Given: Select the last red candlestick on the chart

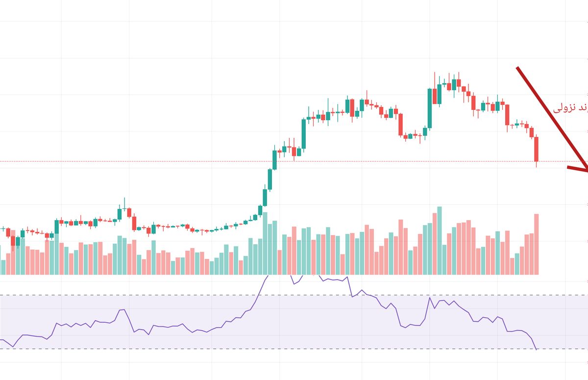Looking at the screenshot, I should 537,149.
